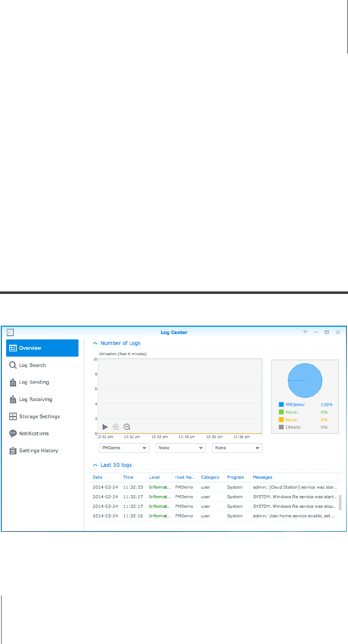Click the Log Center app icon in title bar
The image size is (348, 644).
coord(10,332)
